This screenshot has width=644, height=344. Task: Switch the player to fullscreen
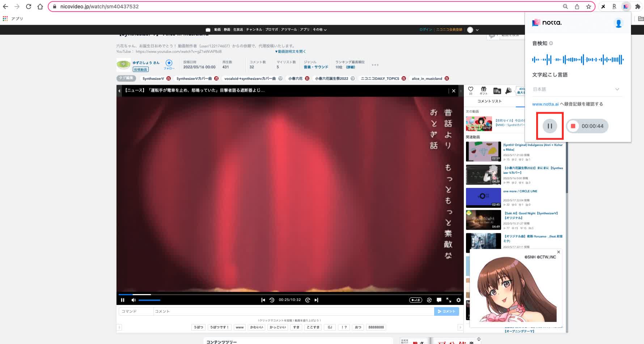(x=449, y=300)
